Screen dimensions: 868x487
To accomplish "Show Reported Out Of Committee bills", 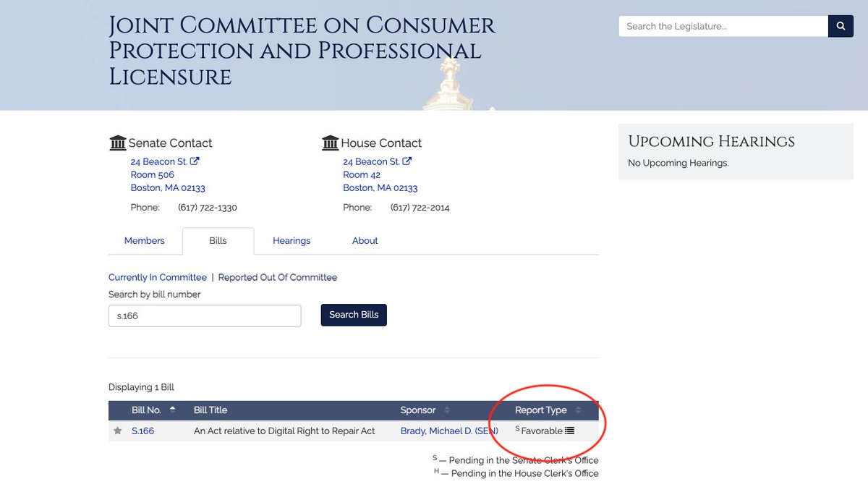I will coord(278,277).
